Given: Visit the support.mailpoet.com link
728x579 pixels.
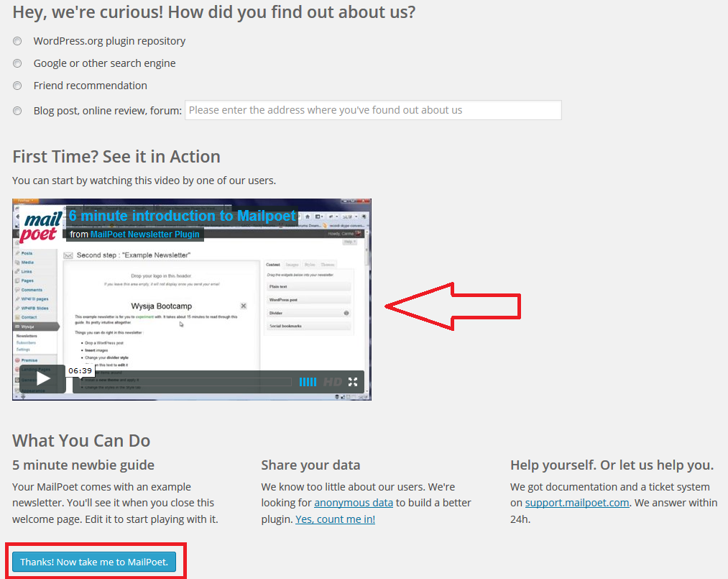Looking at the screenshot, I should (x=577, y=503).
